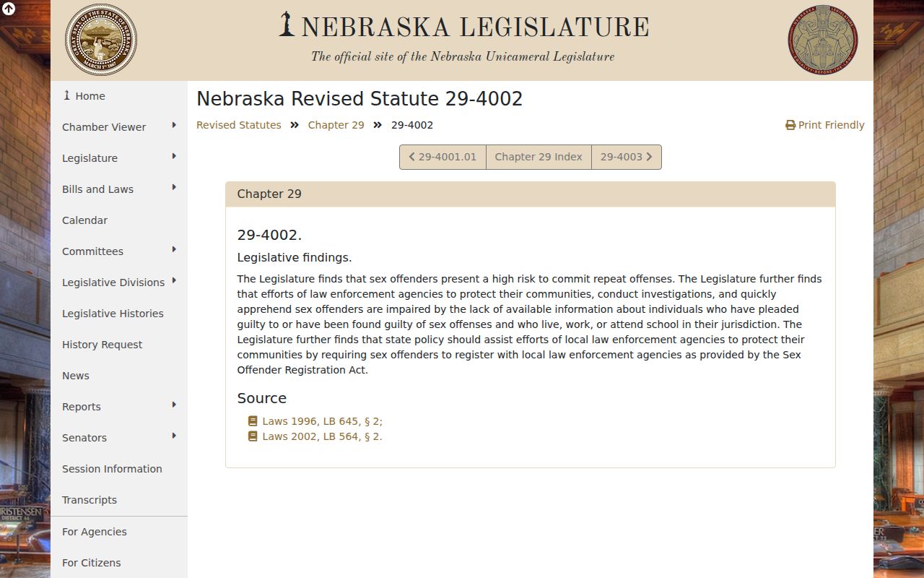Image resolution: width=924 pixels, height=578 pixels.
Task: Expand the Bills and Laws submenu arrow
Action: 174,188
